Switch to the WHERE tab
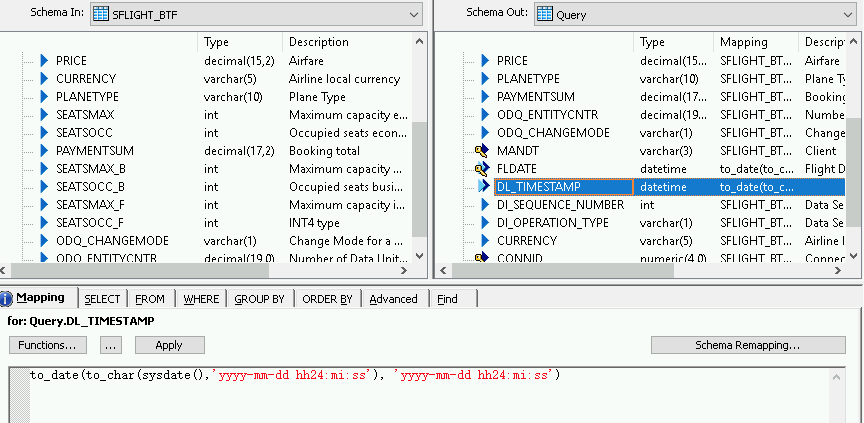The image size is (864, 423). (x=201, y=299)
